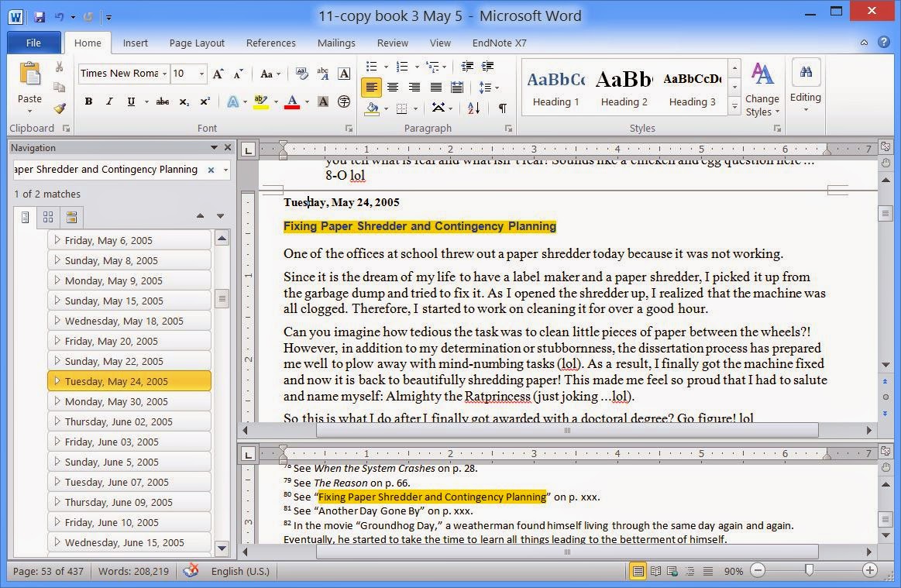Click English (U.S.) language button
This screenshot has height=588, width=901.
pyautogui.click(x=240, y=571)
